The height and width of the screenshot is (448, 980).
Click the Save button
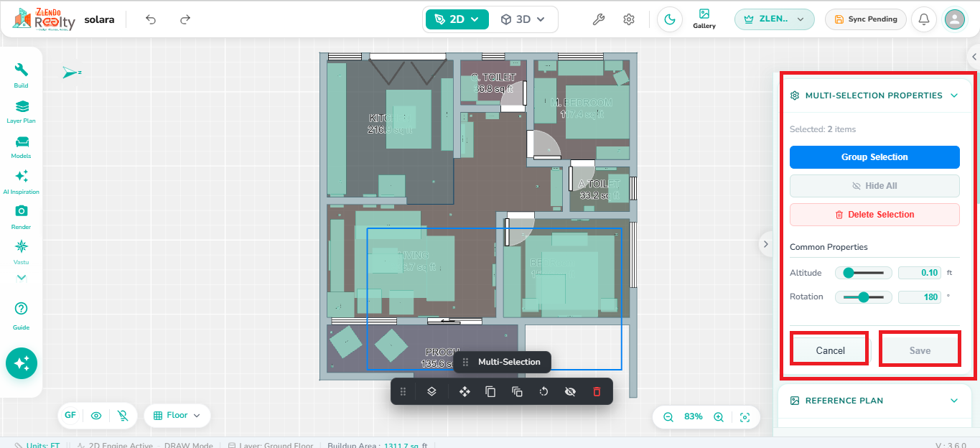(x=920, y=350)
